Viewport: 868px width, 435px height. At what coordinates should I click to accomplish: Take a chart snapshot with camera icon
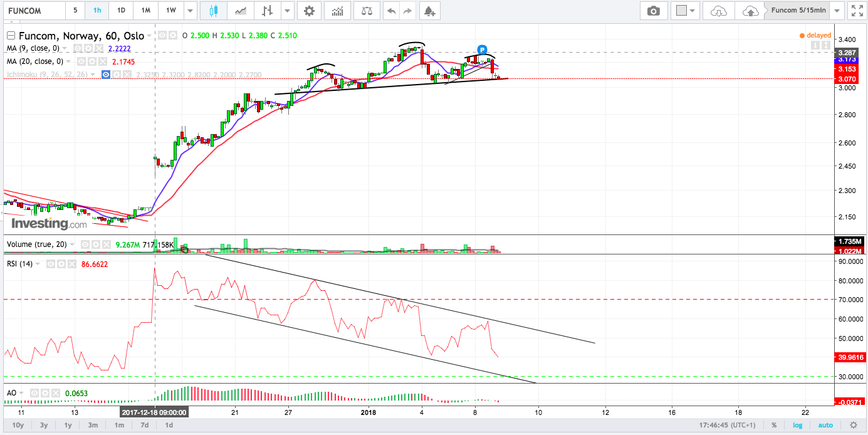coord(654,11)
